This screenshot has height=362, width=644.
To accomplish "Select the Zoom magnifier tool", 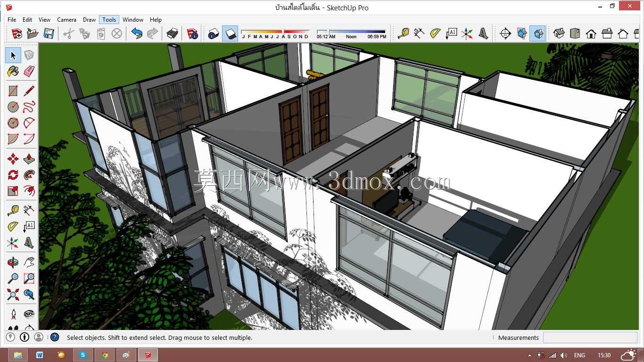I will (x=13, y=279).
